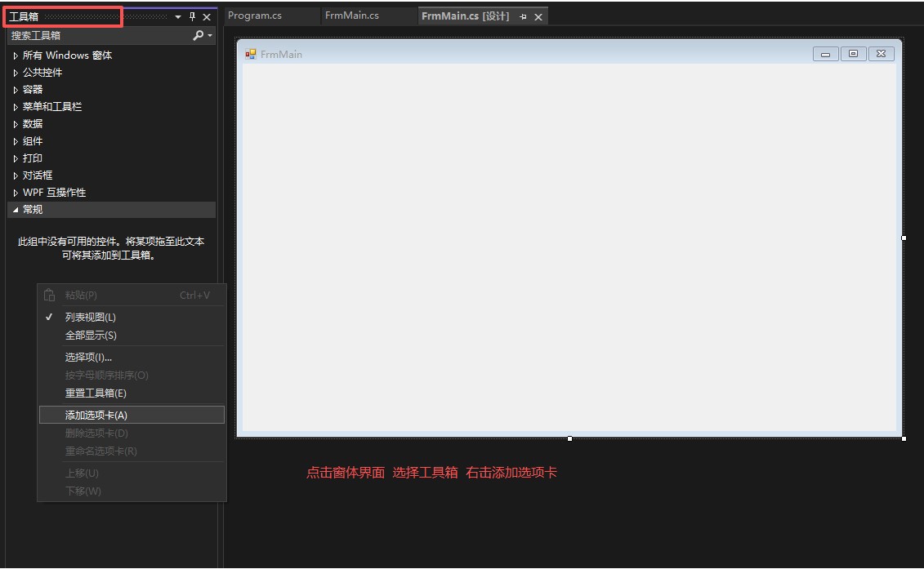Expand the 打印 group
924x569 pixels.
pos(16,158)
